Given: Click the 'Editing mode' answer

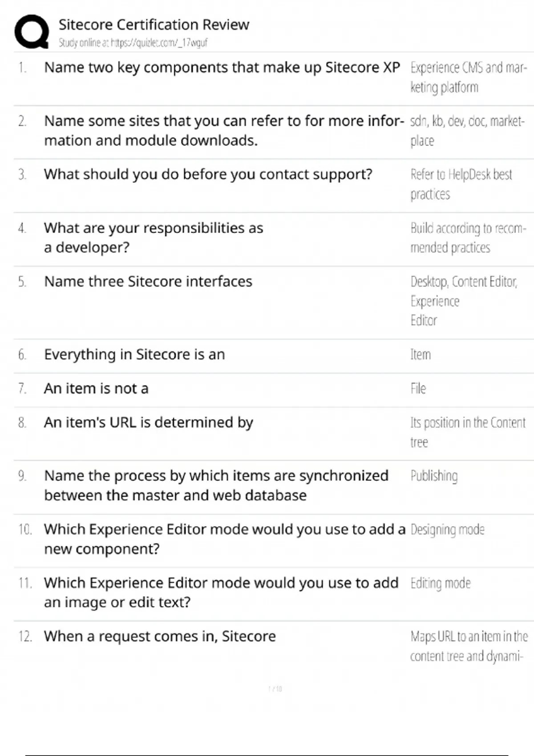Looking at the screenshot, I should (440, 583).
